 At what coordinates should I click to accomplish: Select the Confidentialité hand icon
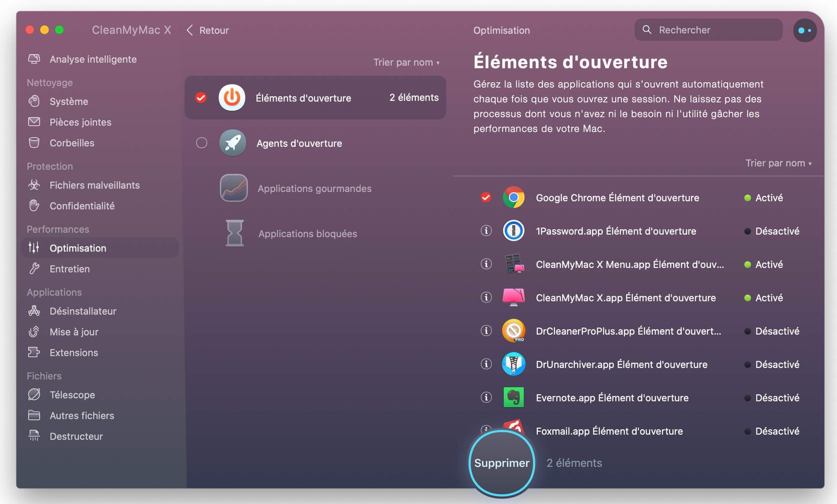(34, 206)
